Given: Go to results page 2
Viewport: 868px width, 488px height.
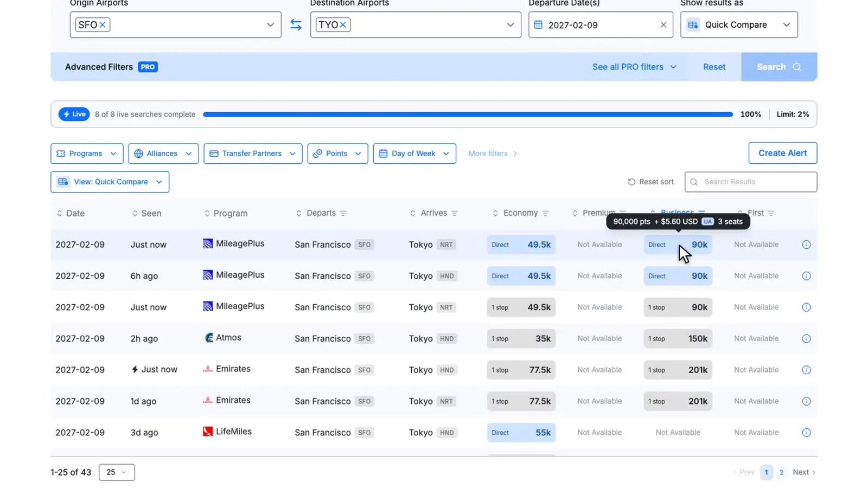Looking at the screenshot, I should 781,472.
